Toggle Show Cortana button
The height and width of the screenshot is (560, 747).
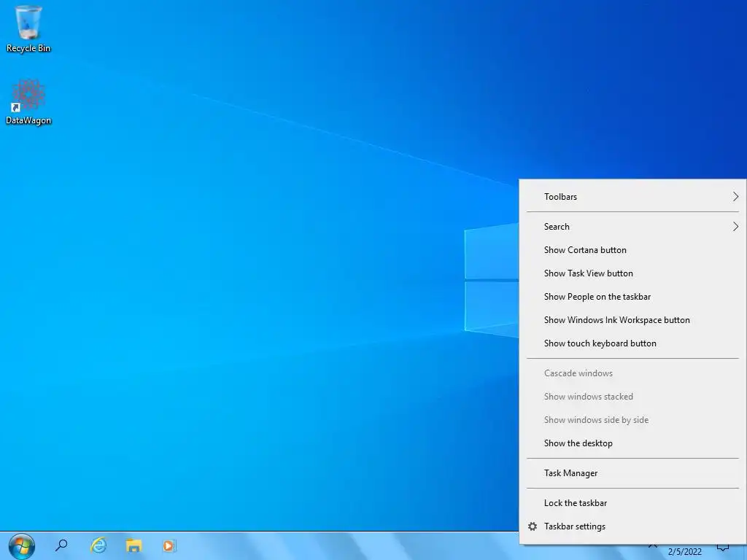[x=632, y=250]
